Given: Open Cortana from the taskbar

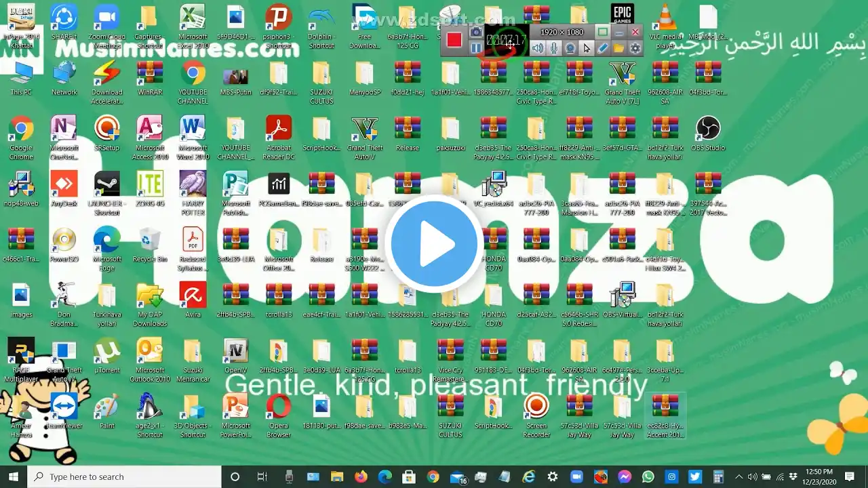Looking at the screenshot, I should 235,476.
